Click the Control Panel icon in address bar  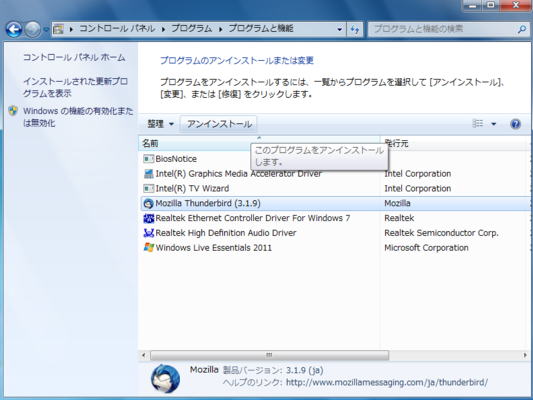pyautogui.click(x=58, y=29)
